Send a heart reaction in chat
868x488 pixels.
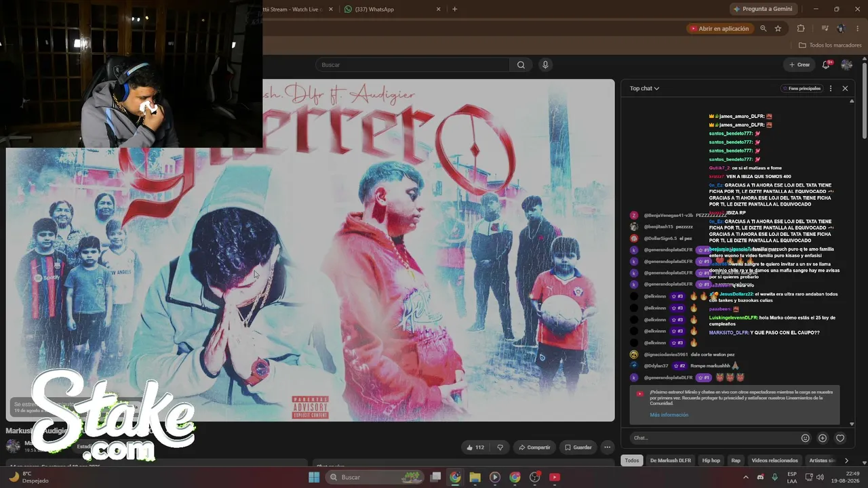click(x=840, y=439)
